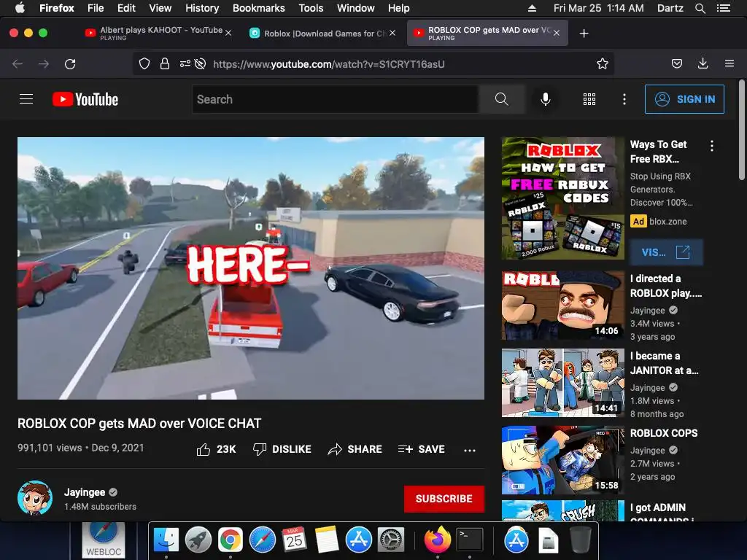
Task: Open the SHARE dialog for the video
Action: point(355,449)
